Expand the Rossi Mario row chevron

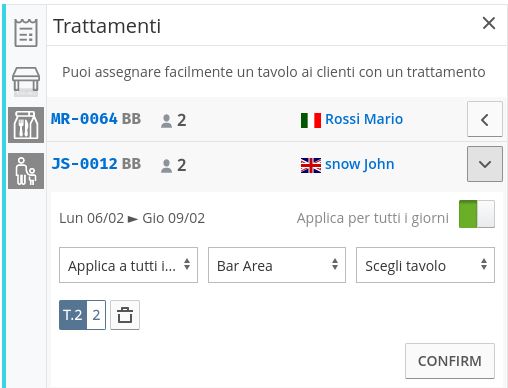click(485, 119)
